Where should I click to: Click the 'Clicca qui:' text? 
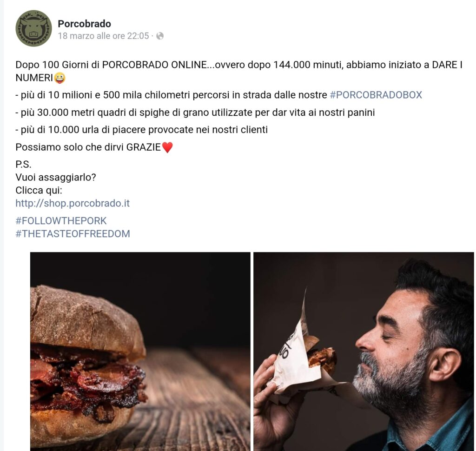coord(39,191)
